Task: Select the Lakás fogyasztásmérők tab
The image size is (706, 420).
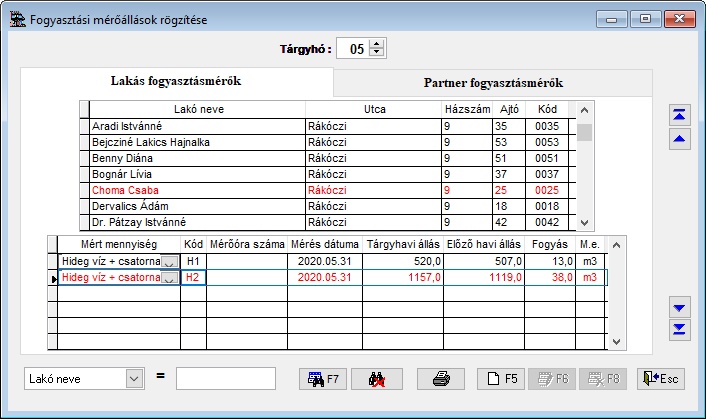Action: point(176,81)
